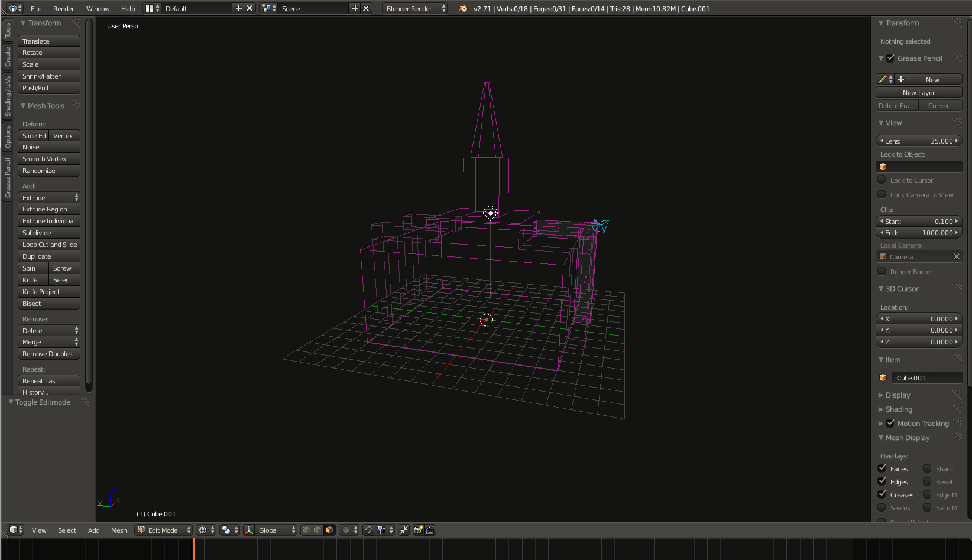Toggle the 3D manipulator axis icon
The image size is (972, 560).
point(249,530)
